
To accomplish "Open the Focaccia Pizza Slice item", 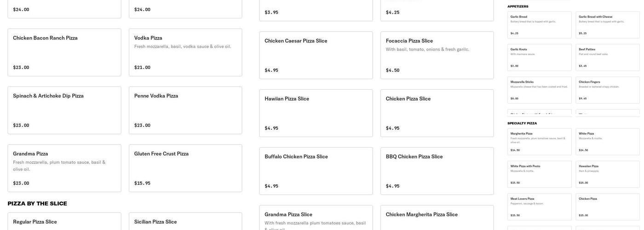I will [437, 55].
